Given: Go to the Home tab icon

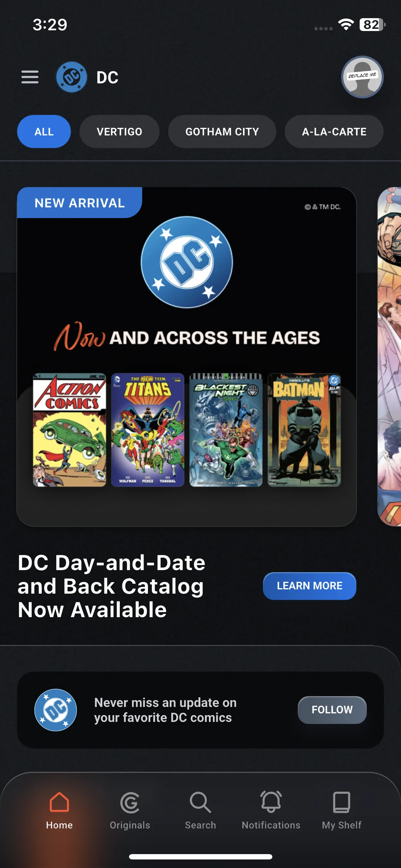Looking at the screenshot, I should (59, 802).
